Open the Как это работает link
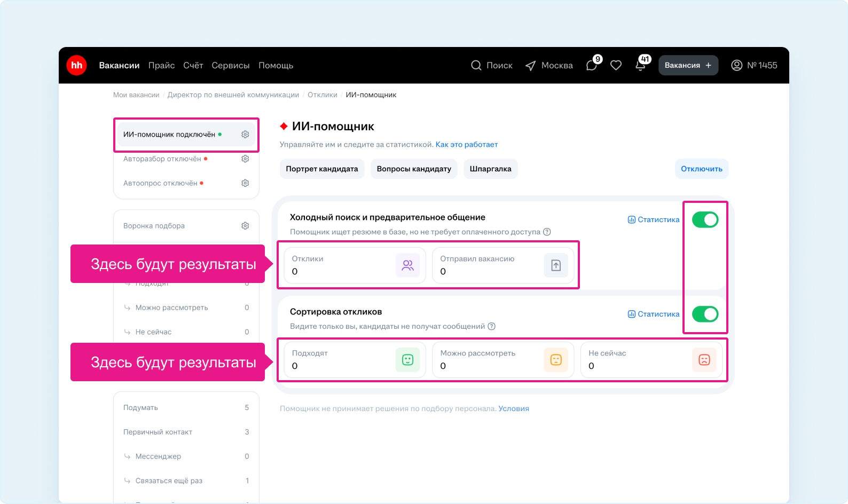Screen dimensions: 848x504 pyautogui.click(x=466, y=144)
